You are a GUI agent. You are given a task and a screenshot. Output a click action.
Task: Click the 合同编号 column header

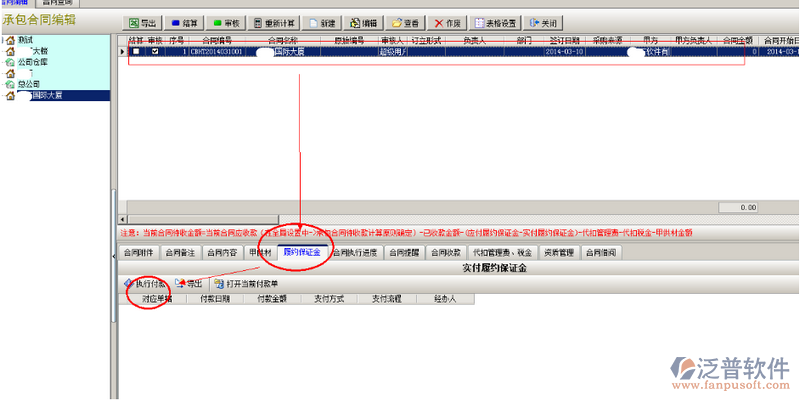pos(217,40)
